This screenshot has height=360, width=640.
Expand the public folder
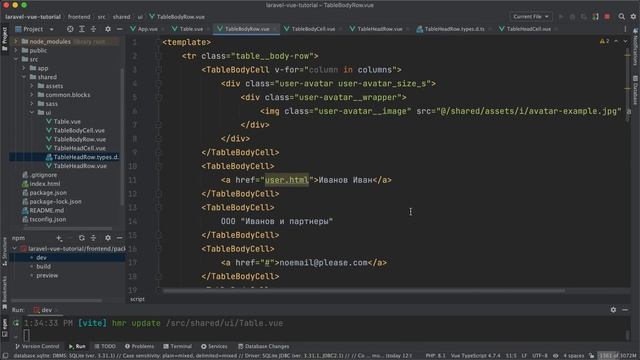pos(16,50)
